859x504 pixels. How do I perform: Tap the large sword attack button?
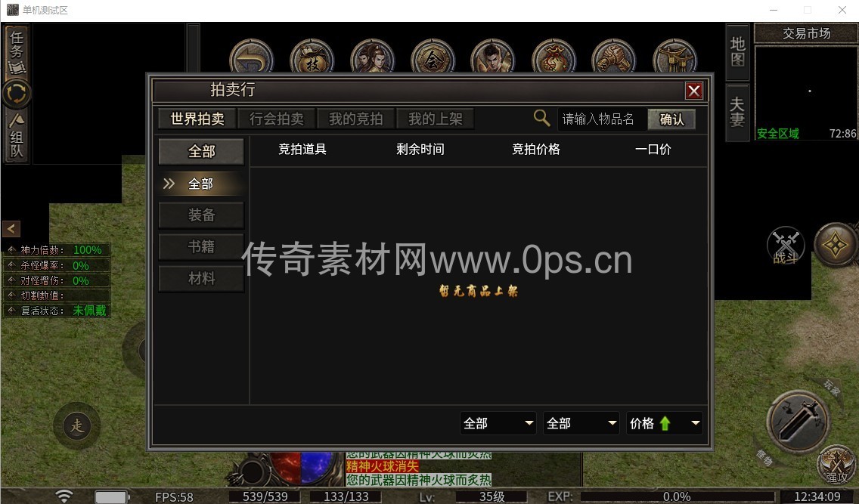click(799, 420)
